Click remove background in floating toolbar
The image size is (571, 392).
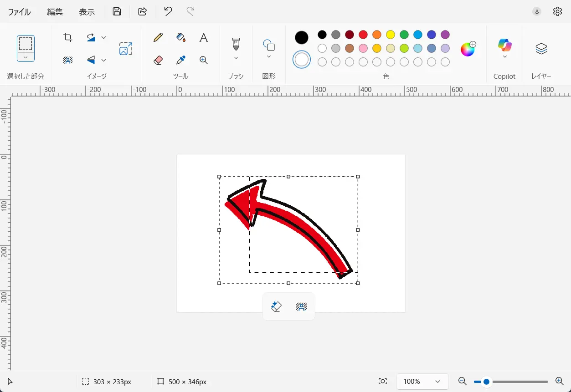(x=301, y=306)
